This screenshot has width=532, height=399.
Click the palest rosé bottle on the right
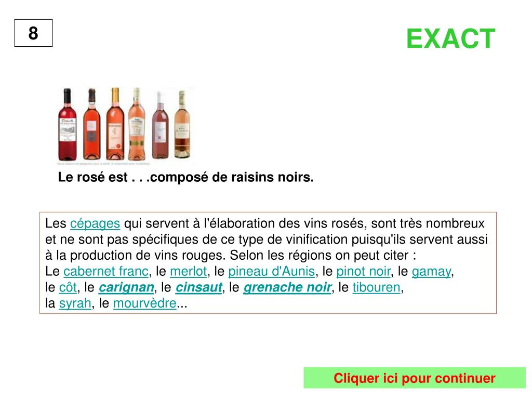pos(182,125)
